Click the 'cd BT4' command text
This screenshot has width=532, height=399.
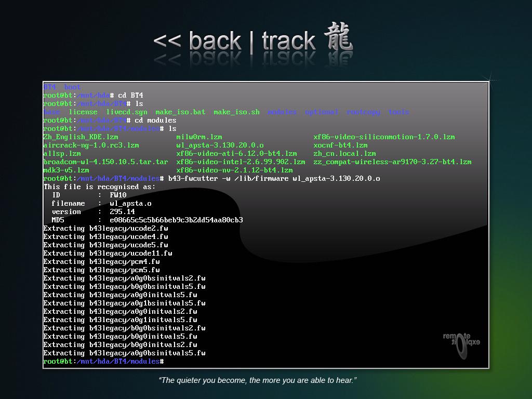pyautogui.click(x=130, y=96)
